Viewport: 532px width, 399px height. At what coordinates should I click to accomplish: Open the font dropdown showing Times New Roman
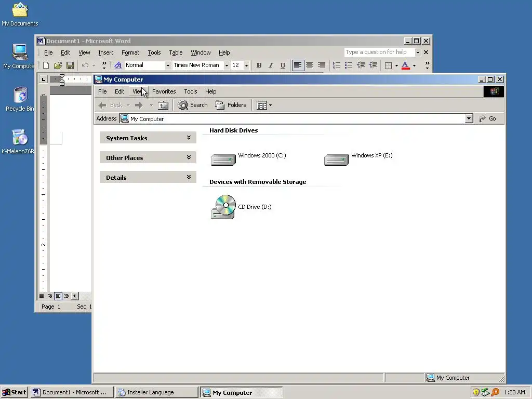click(227, 65)
